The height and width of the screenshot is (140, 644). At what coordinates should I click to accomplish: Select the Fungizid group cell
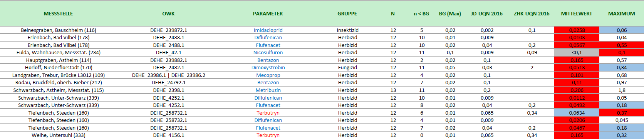click(x=347, y=68)
